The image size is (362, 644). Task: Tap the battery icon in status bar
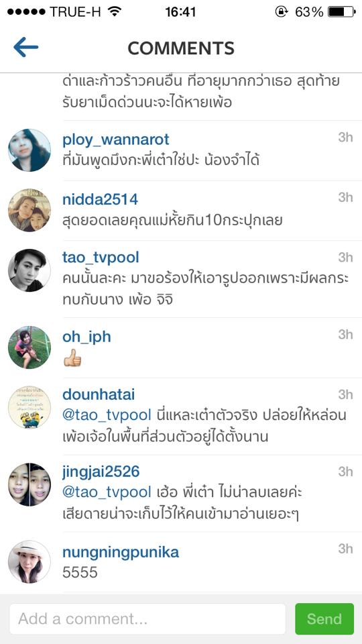(341, 12)
